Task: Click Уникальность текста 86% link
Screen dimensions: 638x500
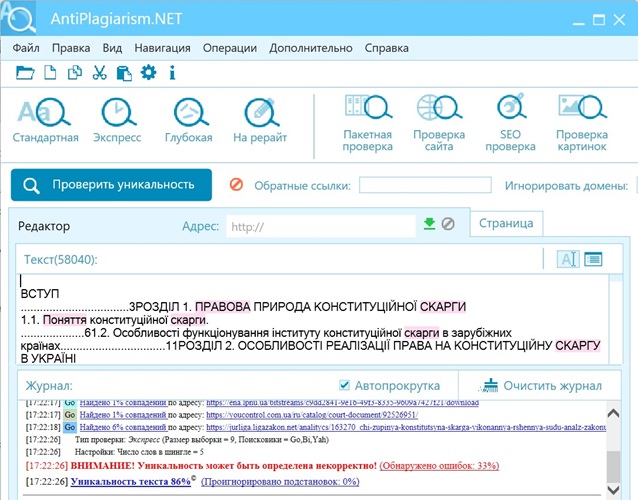Action: [x=131, y=482]
